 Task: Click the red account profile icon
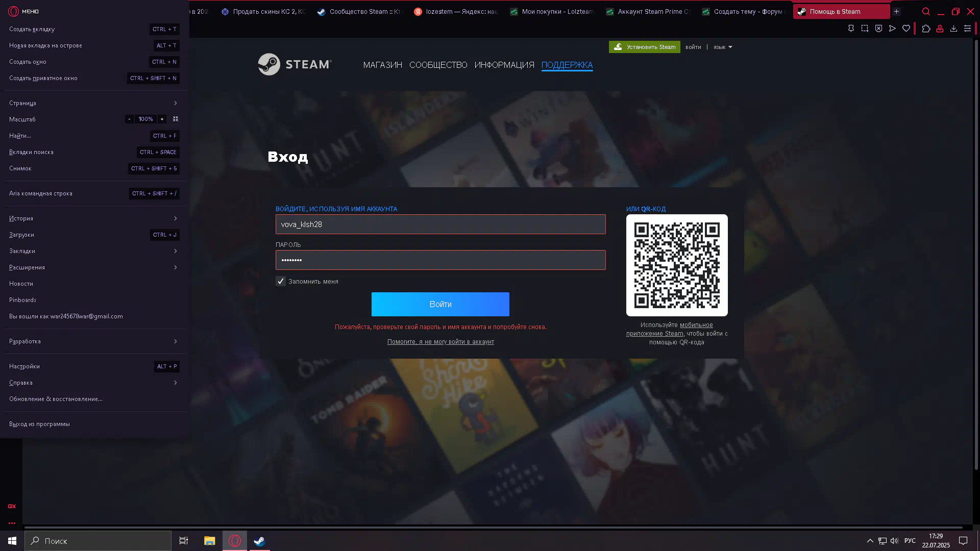(x=940, y=29)
